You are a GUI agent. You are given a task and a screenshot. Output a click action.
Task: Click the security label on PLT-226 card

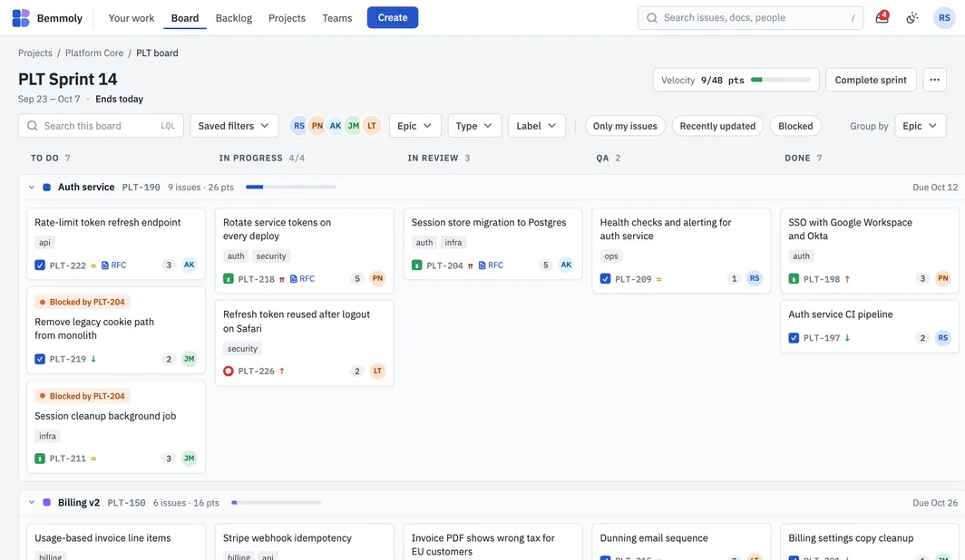(x=242, y=349)
